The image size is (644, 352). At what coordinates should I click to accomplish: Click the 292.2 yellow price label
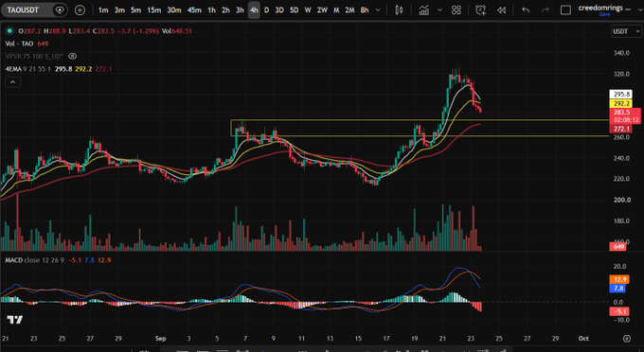[621, 103]
